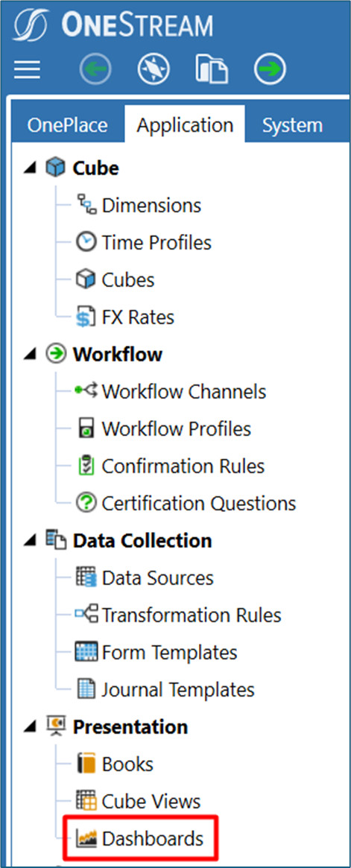Click the Certification Questions question-mark icon
Screen dimensions: 351x868
tap(86, 503)
